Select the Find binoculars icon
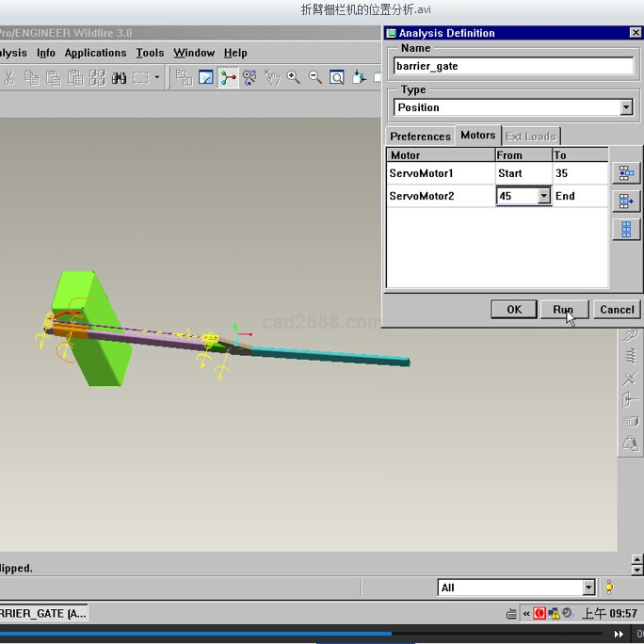Viewport: 644px width, 644px height. [x=119, y=78]
